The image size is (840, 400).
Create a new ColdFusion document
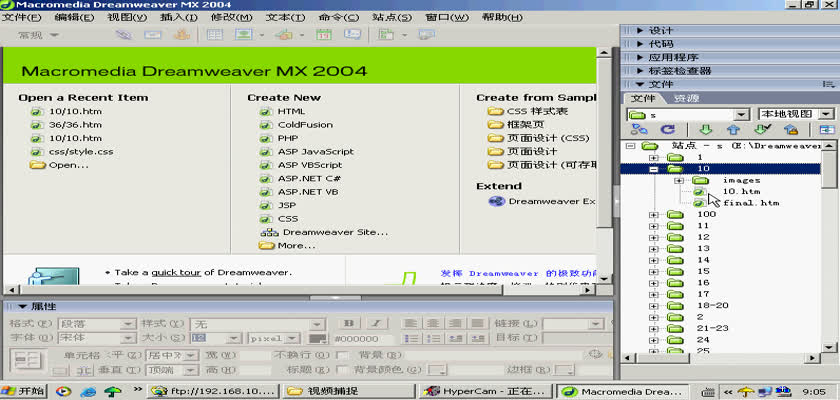(x=305, y=125)
